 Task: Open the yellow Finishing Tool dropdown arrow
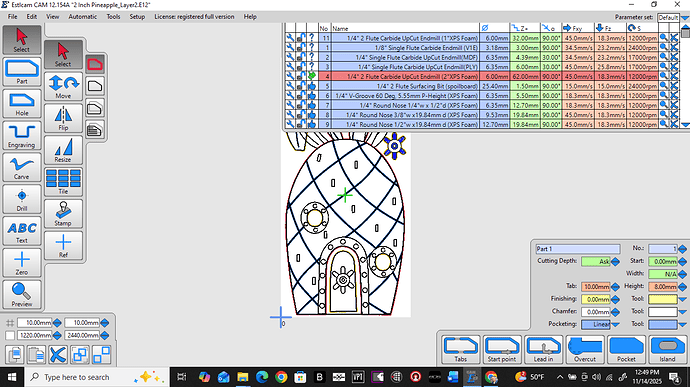click(683, 299)
